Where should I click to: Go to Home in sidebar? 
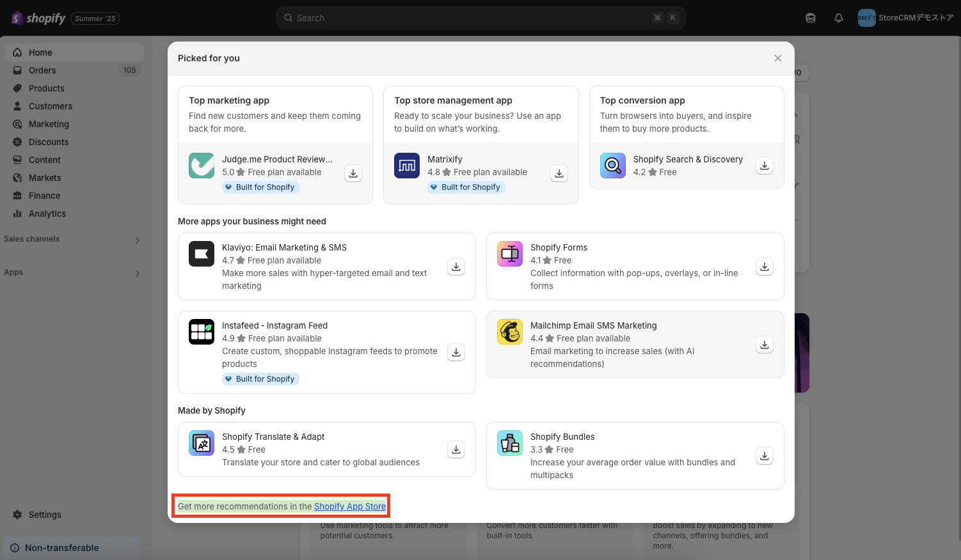pyautogui.click(x=75, y=52)
